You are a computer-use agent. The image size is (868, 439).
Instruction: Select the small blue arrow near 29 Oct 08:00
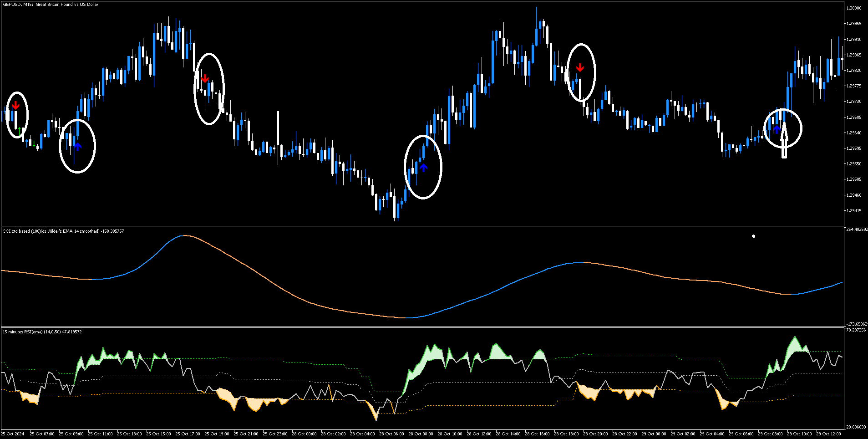777,129
